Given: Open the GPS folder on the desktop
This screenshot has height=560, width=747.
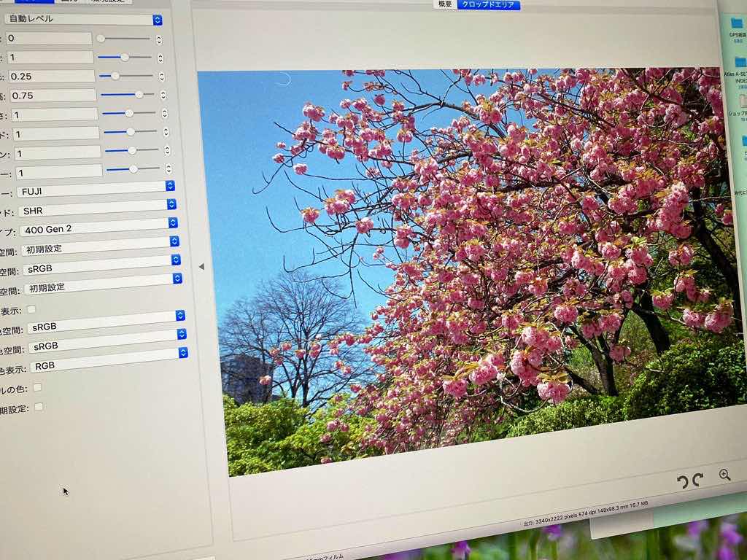Looking at the screenshot, I should pos(737,28).
